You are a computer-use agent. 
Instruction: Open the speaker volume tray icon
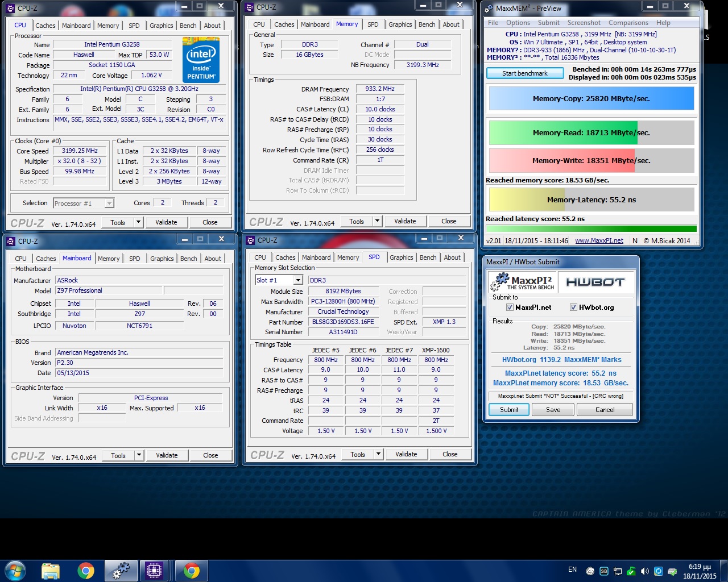(644, 571)
